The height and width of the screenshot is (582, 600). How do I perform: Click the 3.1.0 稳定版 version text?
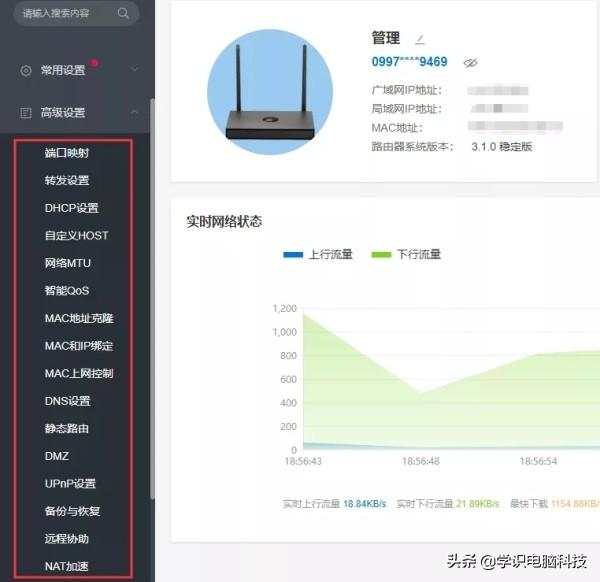502,147
